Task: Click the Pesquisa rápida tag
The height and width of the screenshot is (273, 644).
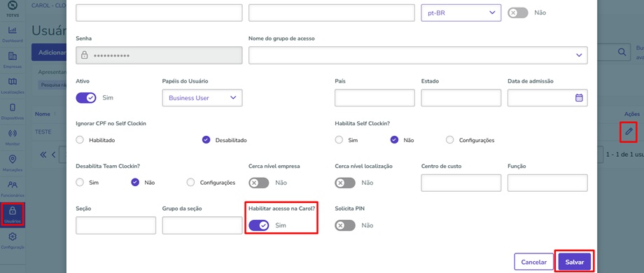Action: pos(52,85)
